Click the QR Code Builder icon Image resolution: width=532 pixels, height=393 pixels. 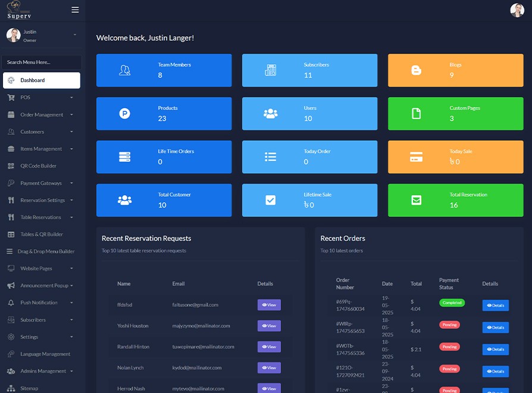tap(11, 166)
